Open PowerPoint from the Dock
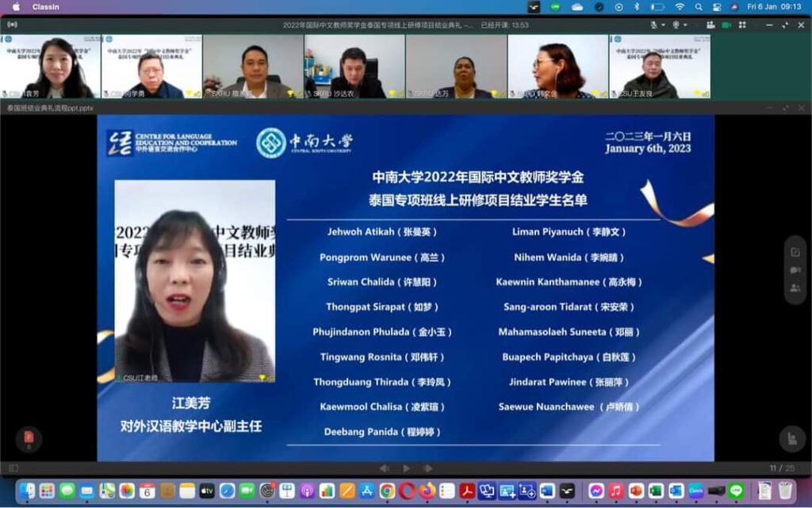 [636, 491]
